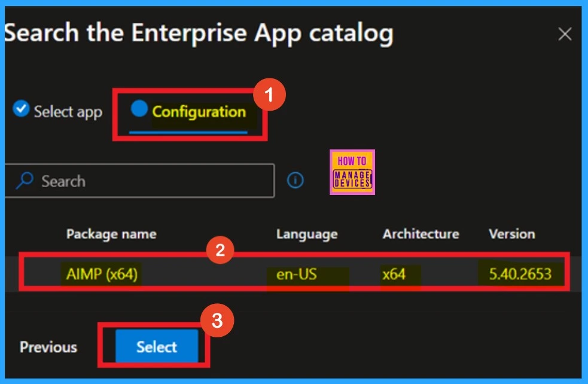This screenshot has width=588, height=384.
Task: Click the x64 architecture cell
Action: click(x=394, y=274)
